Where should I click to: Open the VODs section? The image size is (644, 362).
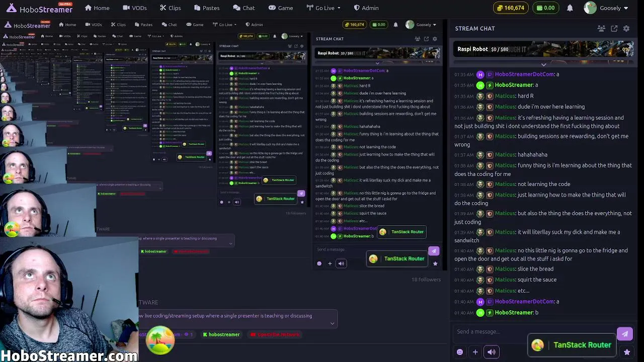click(134, 8)
